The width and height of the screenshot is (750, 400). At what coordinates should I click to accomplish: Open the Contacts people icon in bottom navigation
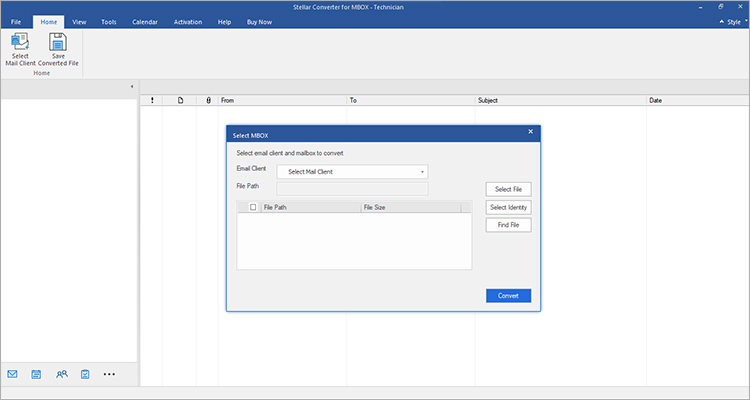click(x=62, y=374)
